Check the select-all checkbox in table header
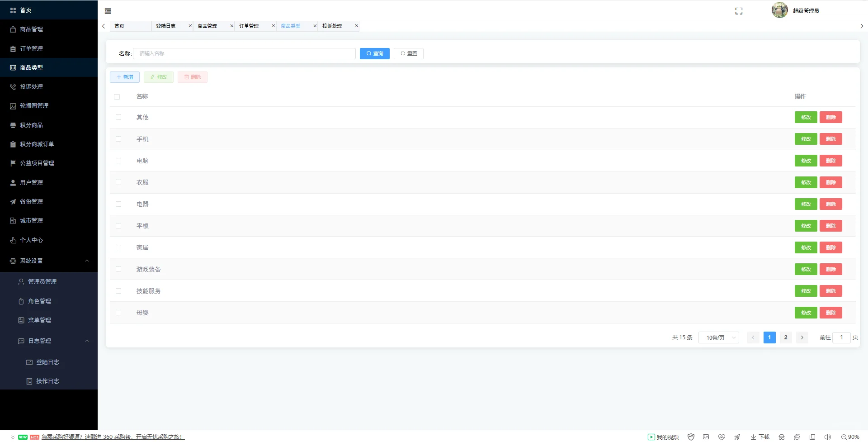868x442 pixels. click(x=118, y=97)
